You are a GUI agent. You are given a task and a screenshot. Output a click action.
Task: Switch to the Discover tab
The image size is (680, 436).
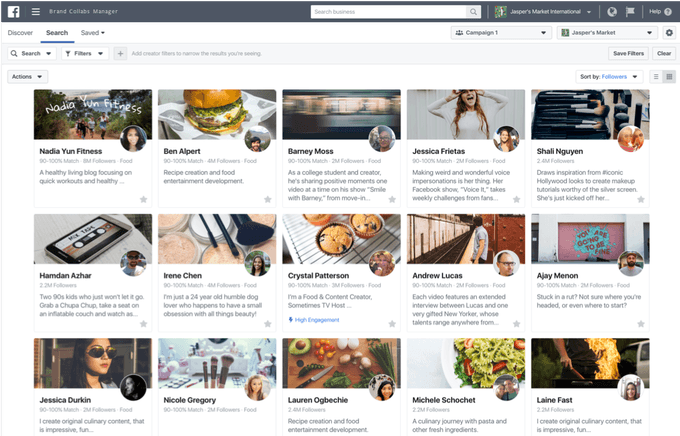pyautogui.click(x=20, y=33)
